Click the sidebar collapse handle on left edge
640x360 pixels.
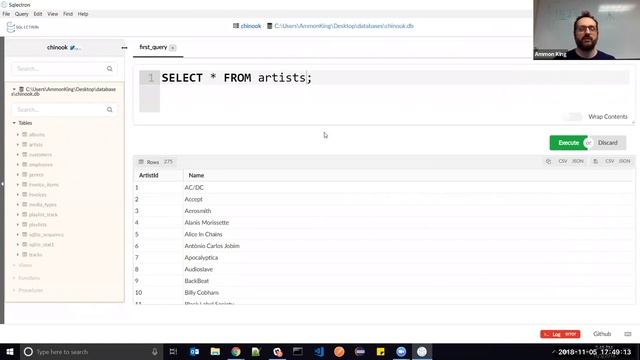tap(2, 184)
